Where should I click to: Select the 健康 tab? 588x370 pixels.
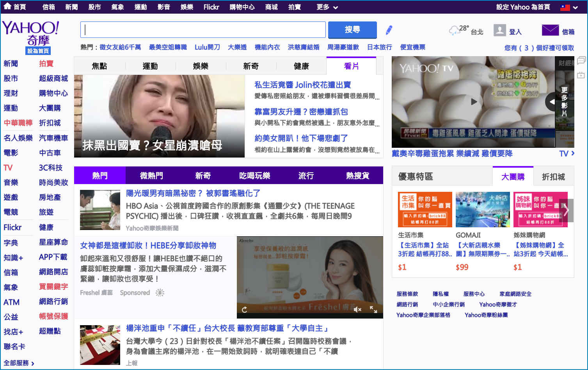tap(301, 66)
